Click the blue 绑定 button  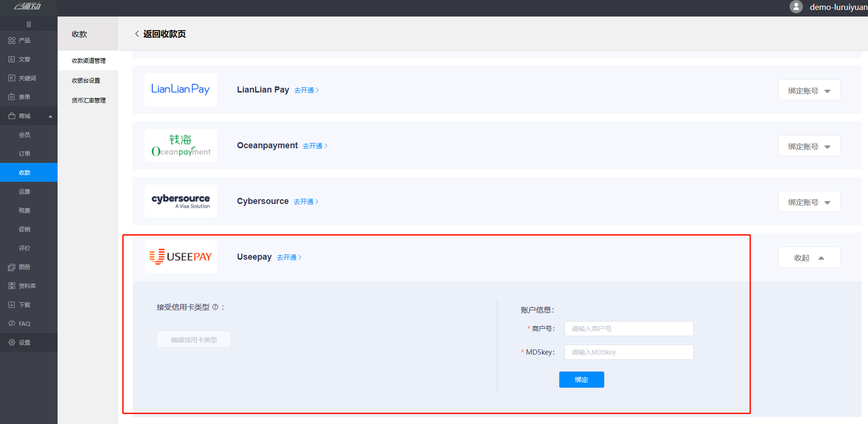pos(581,380)
